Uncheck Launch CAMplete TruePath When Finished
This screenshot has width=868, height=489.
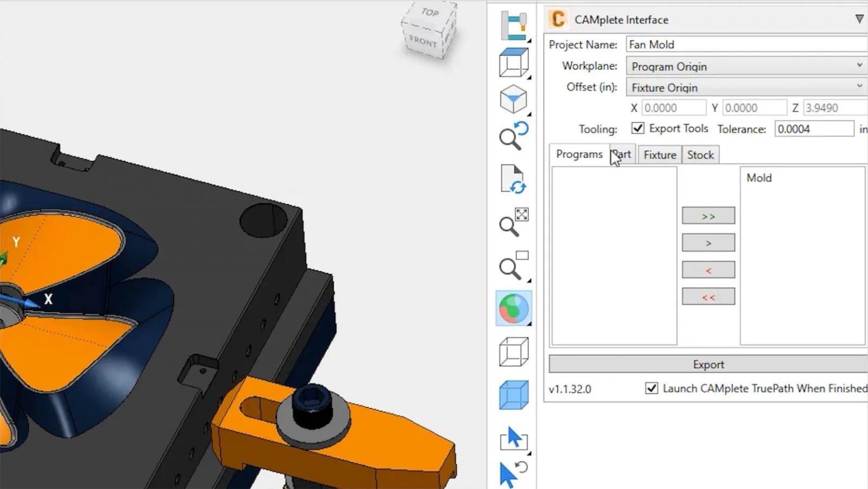point(652,388)
